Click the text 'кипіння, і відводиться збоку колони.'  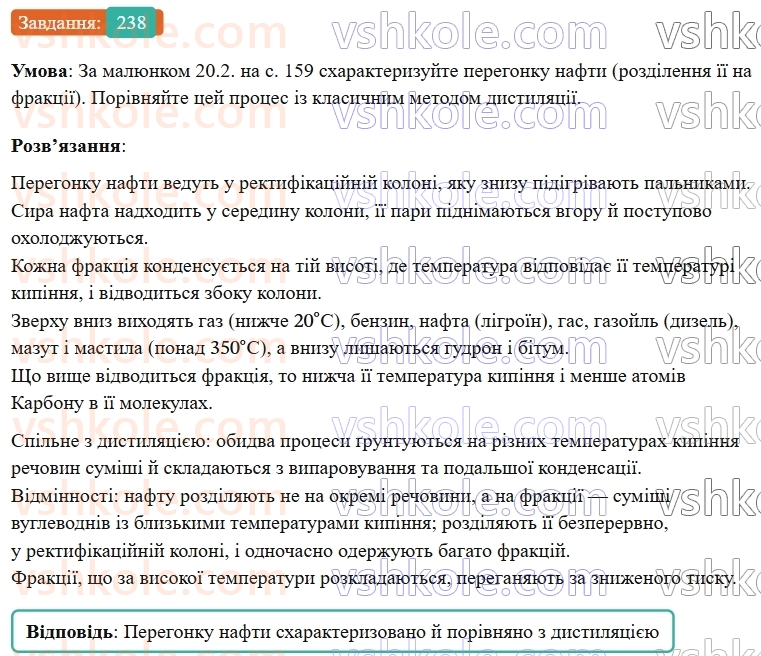166,294
